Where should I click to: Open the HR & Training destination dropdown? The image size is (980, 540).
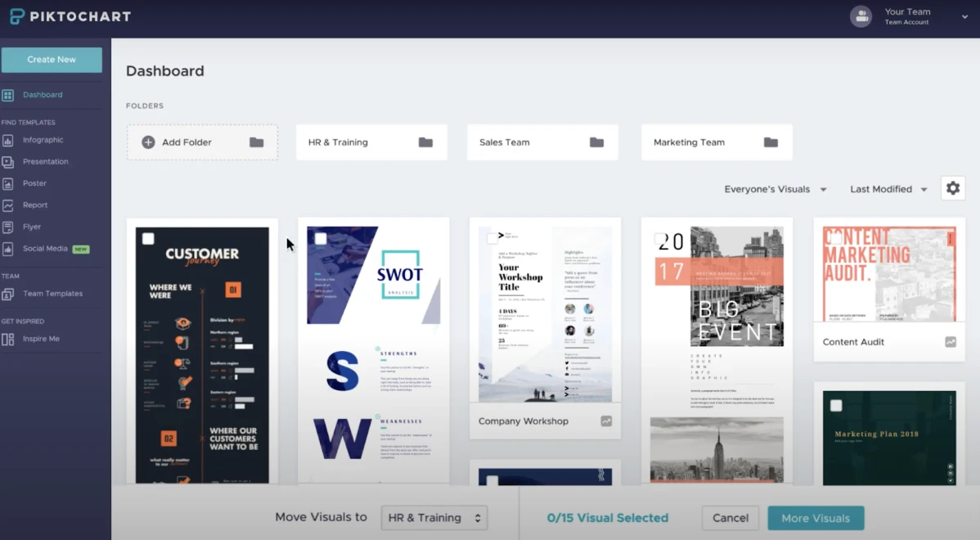tap(434, 518)
